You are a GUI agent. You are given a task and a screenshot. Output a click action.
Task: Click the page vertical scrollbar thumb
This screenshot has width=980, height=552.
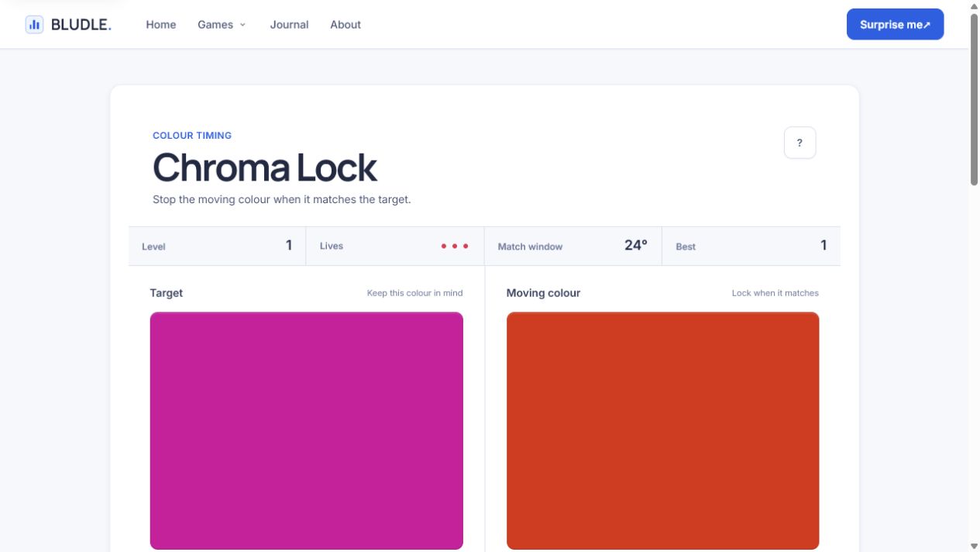[974, 99]
